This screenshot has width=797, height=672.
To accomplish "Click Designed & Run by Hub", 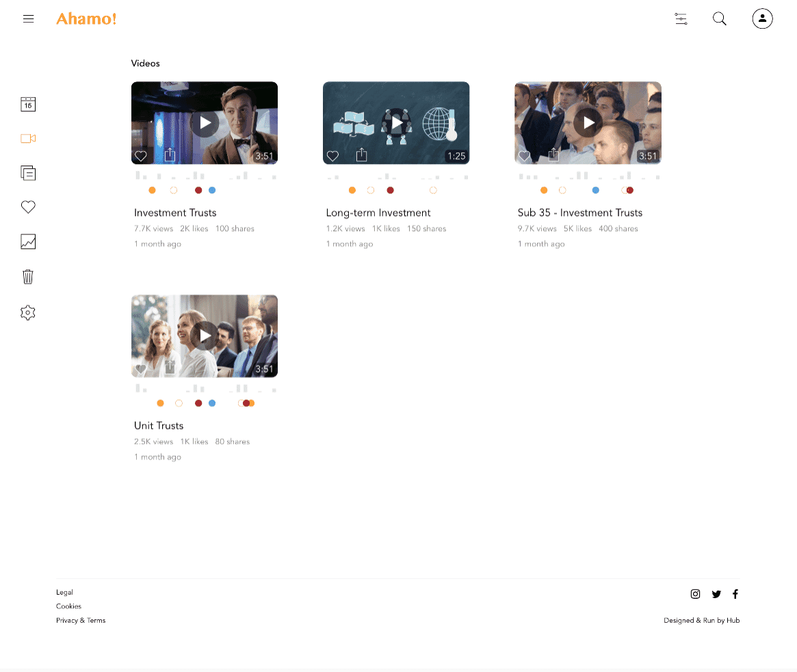I will [701, 620].
